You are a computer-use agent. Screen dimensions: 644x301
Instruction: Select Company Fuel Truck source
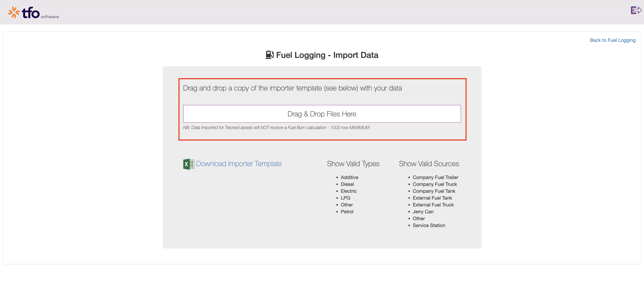pos(435,184)
